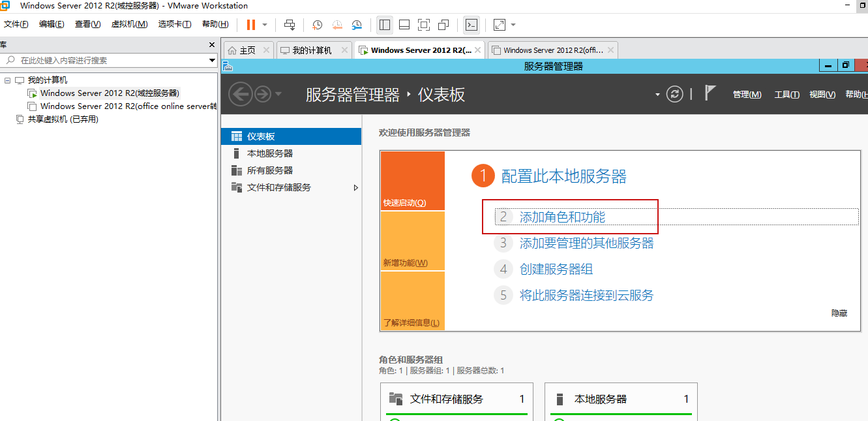868x421 pixels.
Task: Open the library search dropdown arrow
Action: click(x=212, y=60)
